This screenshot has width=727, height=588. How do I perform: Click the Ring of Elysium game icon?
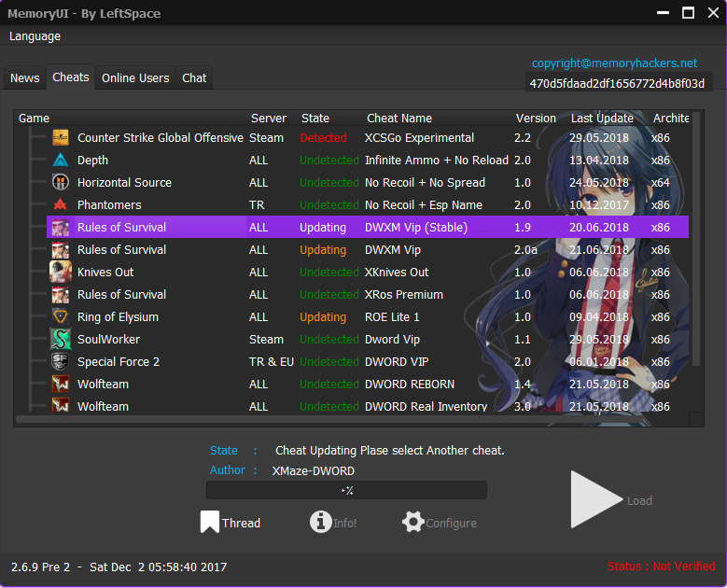(x=61, y=316)
